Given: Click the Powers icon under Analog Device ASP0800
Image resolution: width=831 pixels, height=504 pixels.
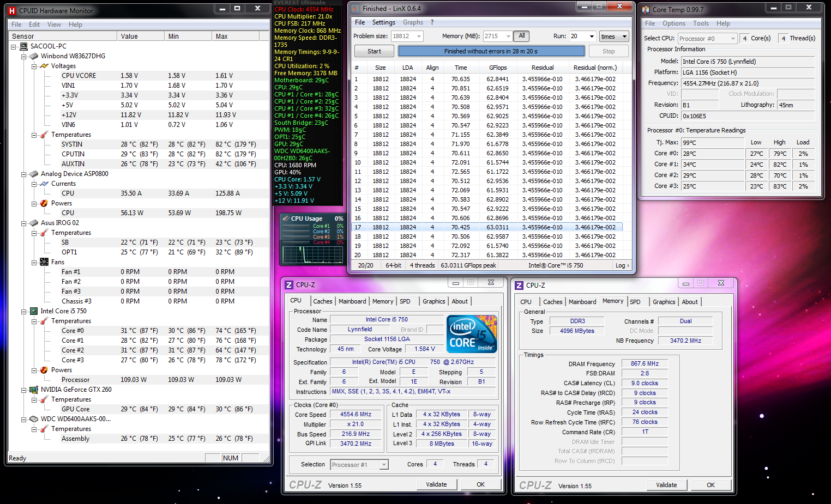Looking at the screenshot, I should click(x=44, y=203).
